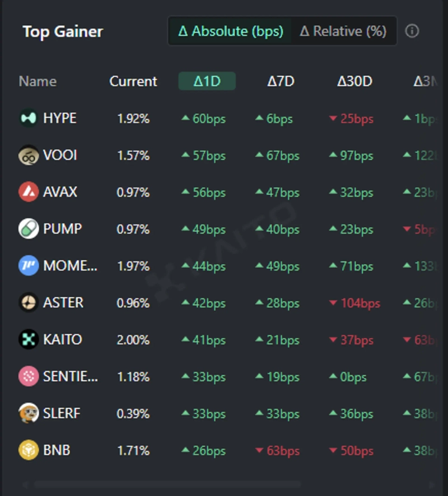Click the BNB token logo

point(29,451)
